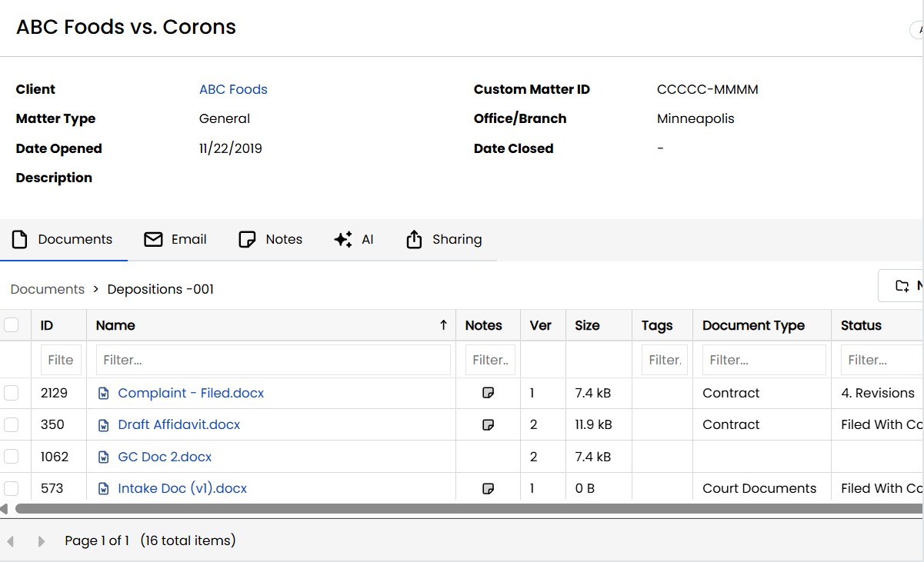Viewport: 924px width, 562px height.
Task: Open the ABC Foods client link
Action: click(233, 89)
